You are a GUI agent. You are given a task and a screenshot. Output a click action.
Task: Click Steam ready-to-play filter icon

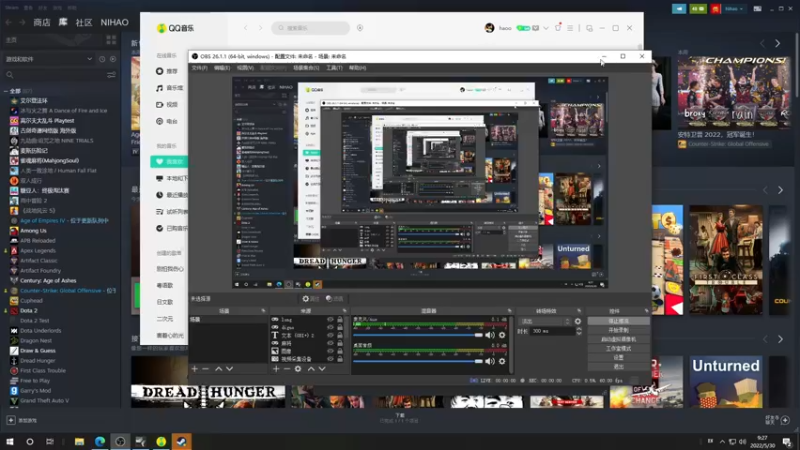point(113,59)
